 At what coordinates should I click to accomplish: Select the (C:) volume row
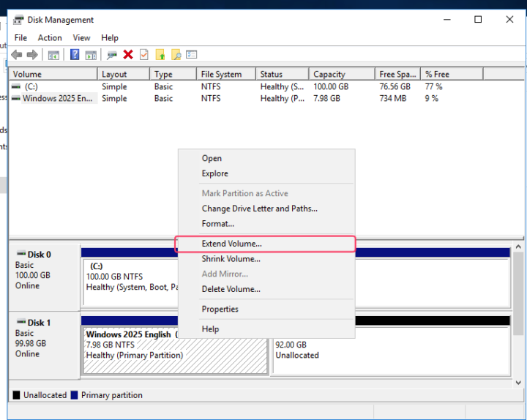point(31,86)
